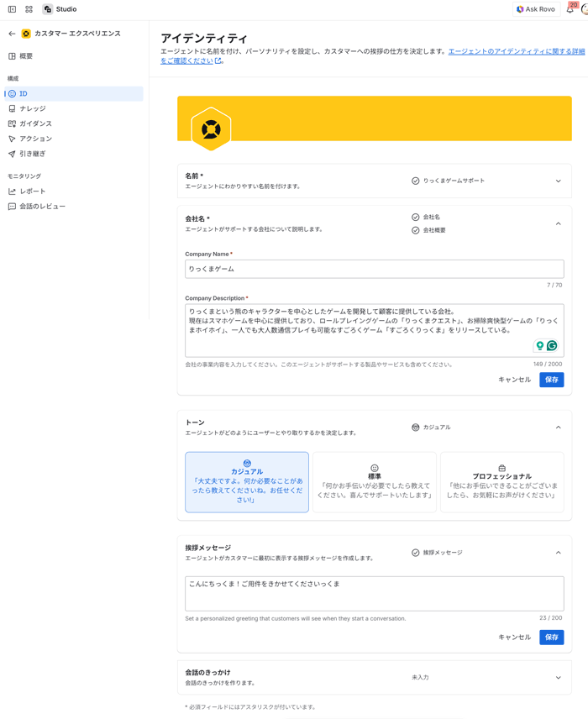Click the hexagon agent avatar
This screenshot has height=719, width=588.
coord(211,129)
